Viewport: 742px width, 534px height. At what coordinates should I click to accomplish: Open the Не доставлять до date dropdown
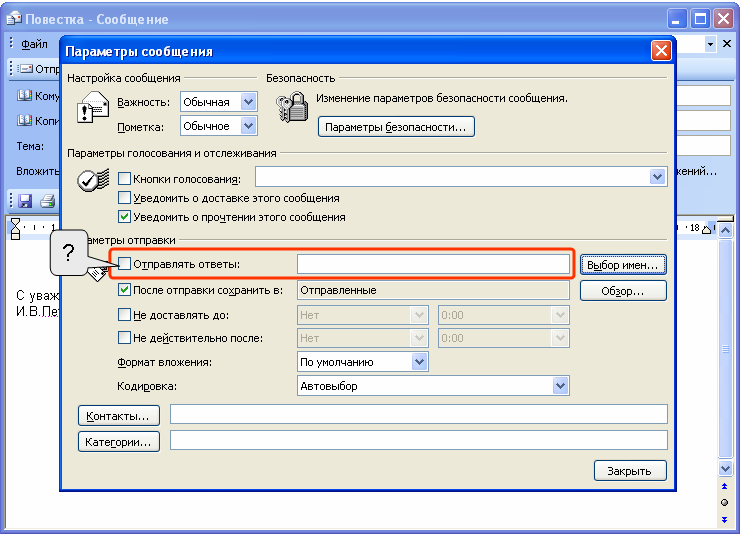tap(419, 315)
